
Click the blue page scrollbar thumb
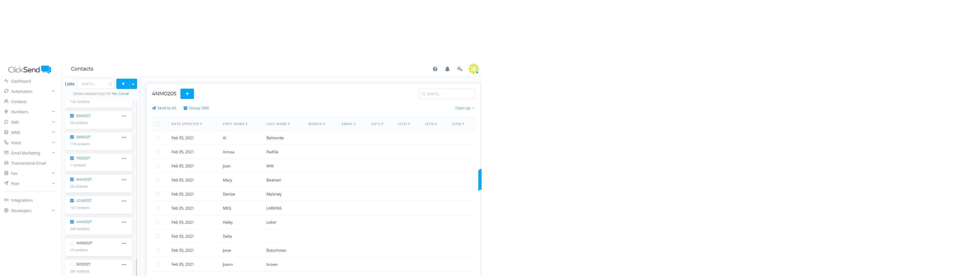(x=480, y=180)
